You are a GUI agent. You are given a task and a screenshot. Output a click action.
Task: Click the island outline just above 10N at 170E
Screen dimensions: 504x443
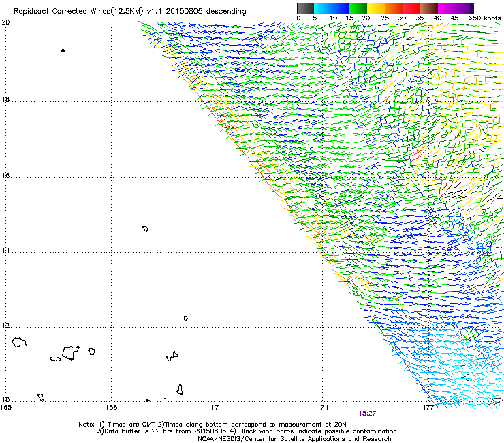tap(180, 390)
